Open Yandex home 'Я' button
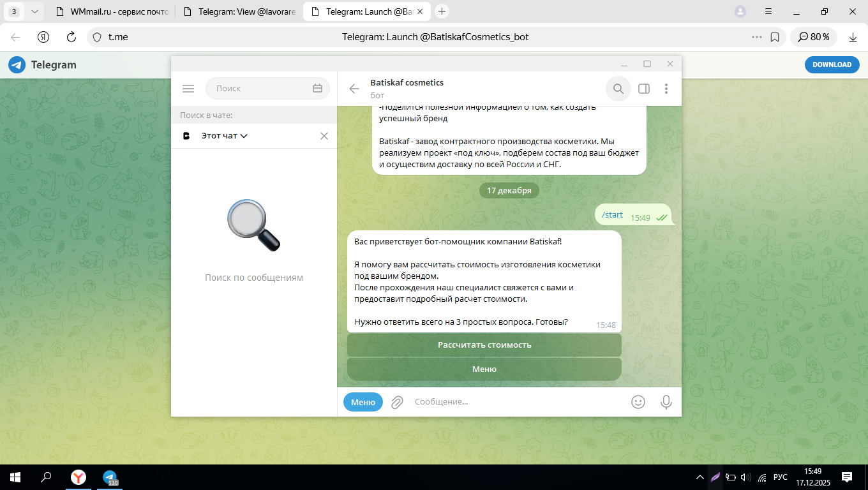Screen dimensions: 868x490 point(43,37)
